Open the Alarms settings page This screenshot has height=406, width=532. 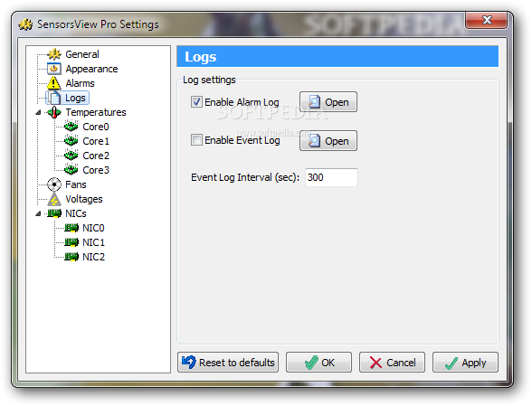(x=80, y=83)
